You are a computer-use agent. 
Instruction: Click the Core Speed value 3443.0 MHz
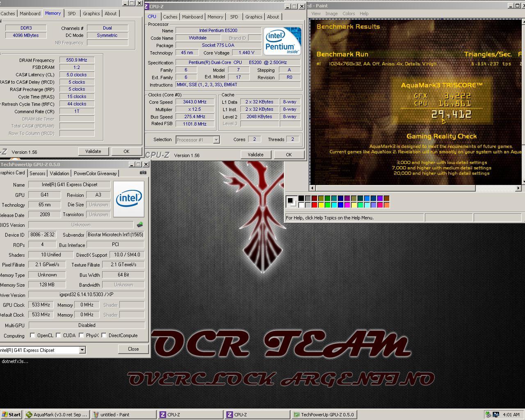pos(195,102)
